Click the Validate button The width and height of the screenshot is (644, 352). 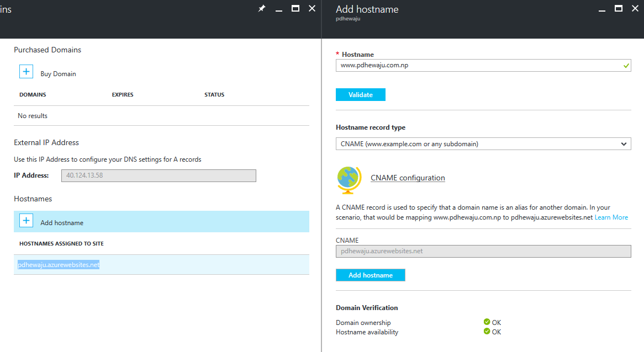[x=361, y=95]
